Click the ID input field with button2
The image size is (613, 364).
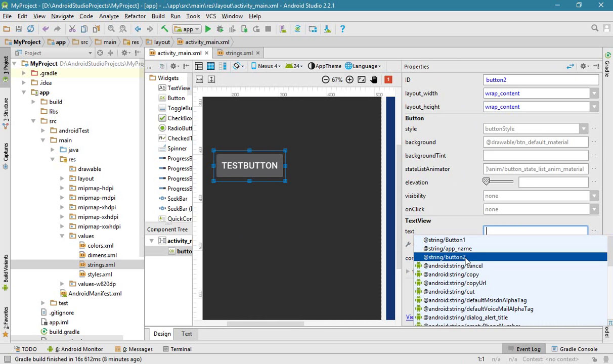click(x=541, y=80)
